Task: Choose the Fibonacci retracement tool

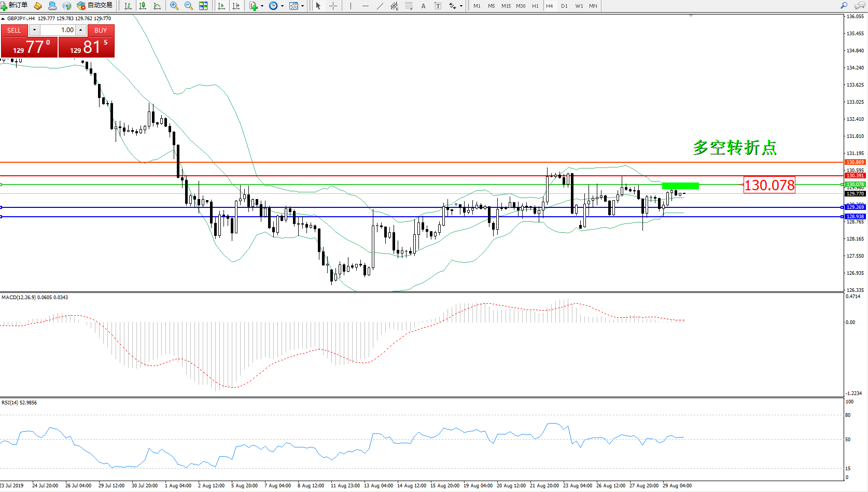Action: point(409,6)
